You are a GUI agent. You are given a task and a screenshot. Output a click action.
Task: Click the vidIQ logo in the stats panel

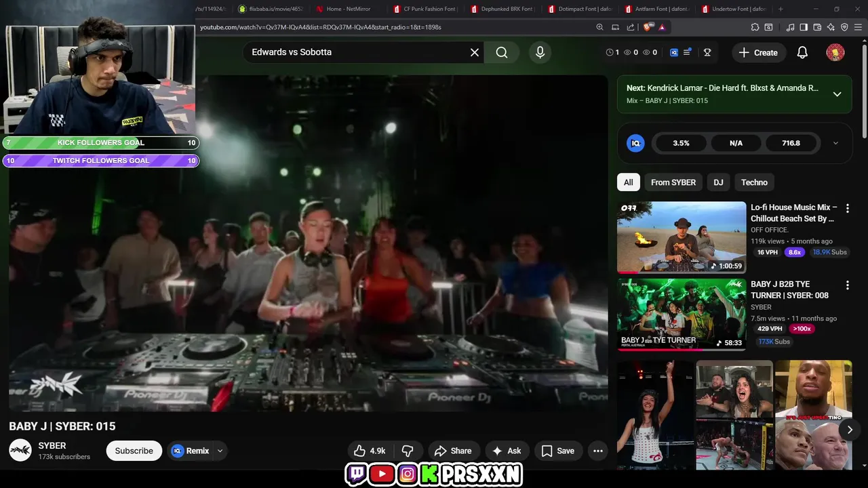click(635, 143)
